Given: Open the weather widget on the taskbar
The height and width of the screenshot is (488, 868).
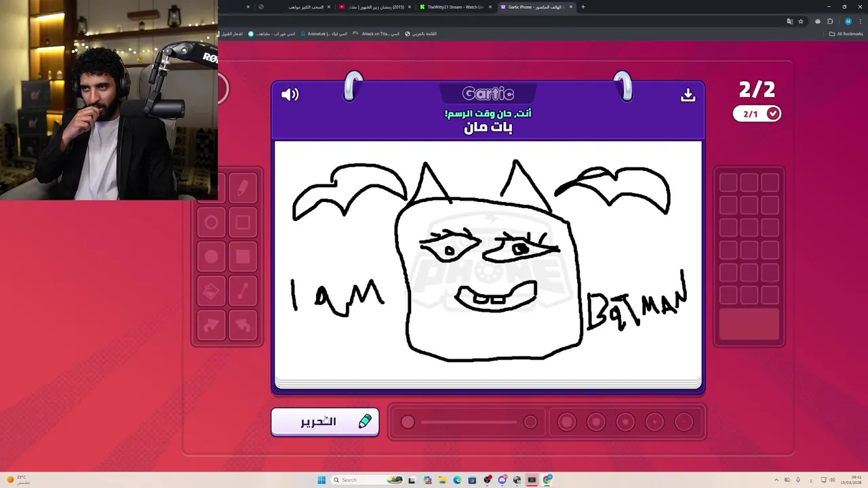Looking at the screenshot, I should click(x=18, y=480).
